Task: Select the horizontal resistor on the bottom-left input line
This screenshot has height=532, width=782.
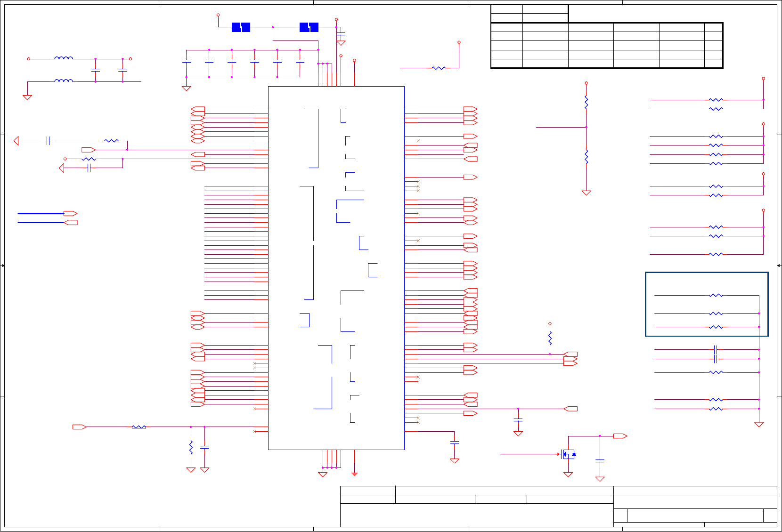Action: 139,427
